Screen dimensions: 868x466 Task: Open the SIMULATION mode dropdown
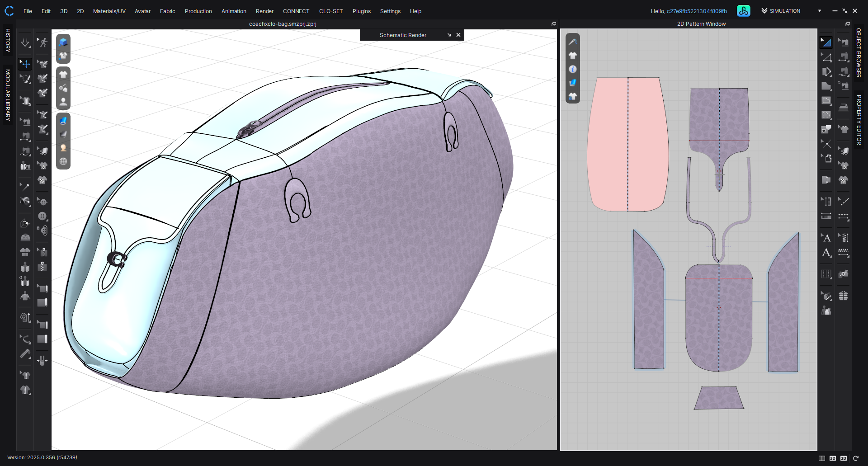(x=819, y=11)
